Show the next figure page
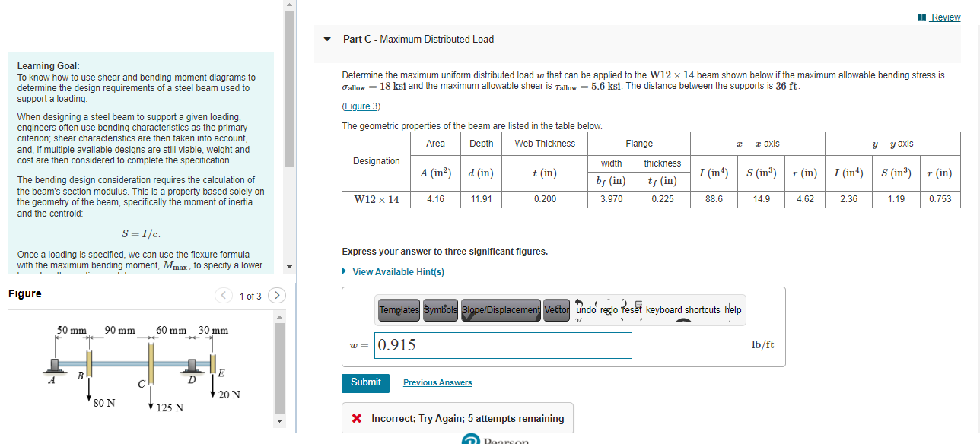 tap(276, 294)
